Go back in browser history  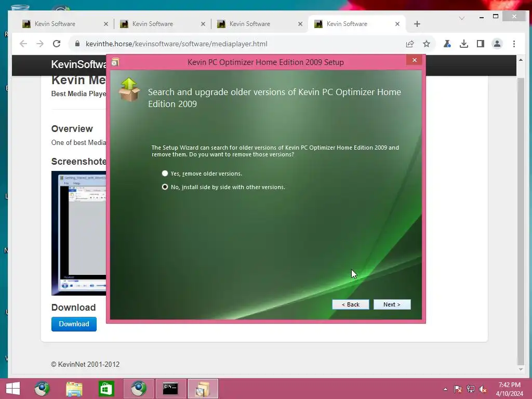[x=23, y=44]
